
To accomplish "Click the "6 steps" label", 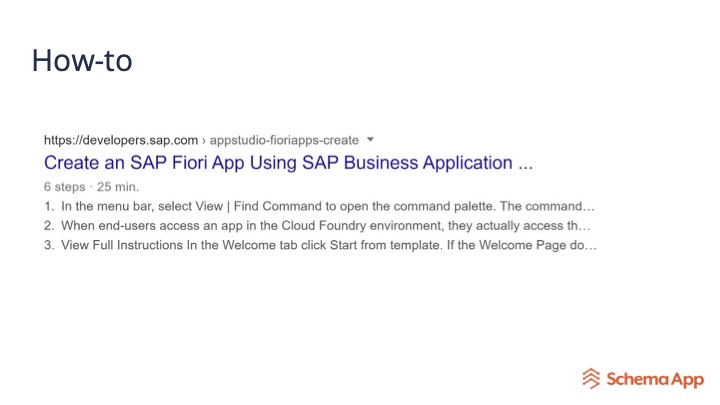I will [65, 187].
